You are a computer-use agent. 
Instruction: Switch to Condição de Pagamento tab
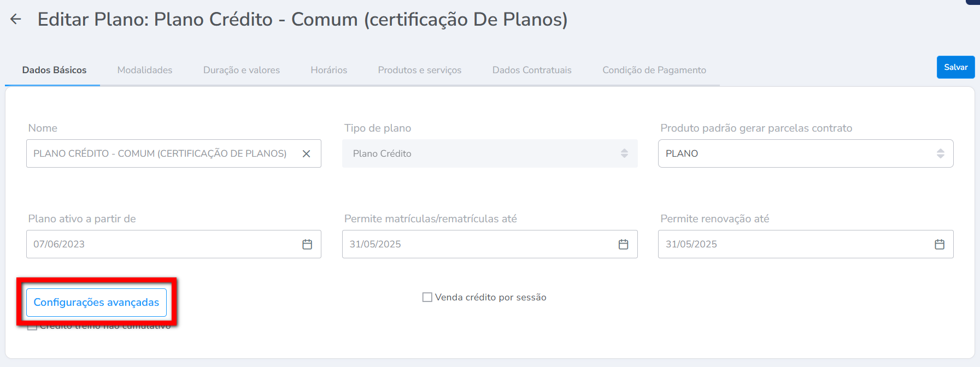click(654, 70)
